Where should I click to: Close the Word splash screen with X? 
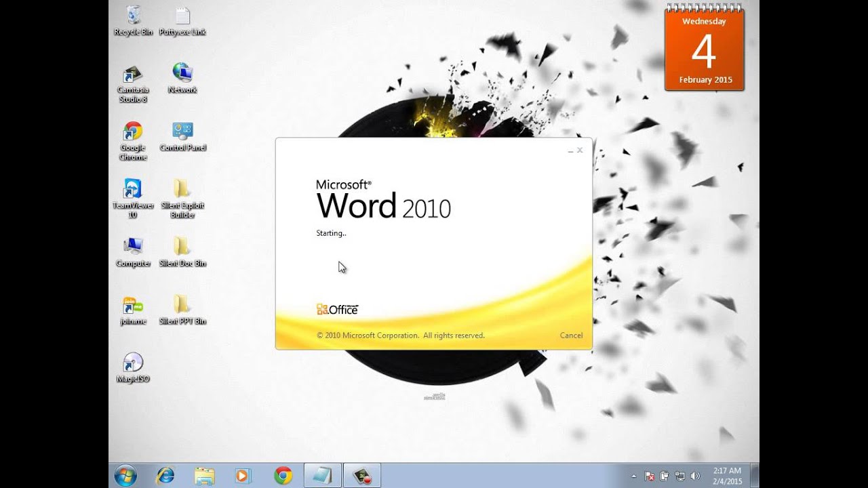click(x=580, y=150)
